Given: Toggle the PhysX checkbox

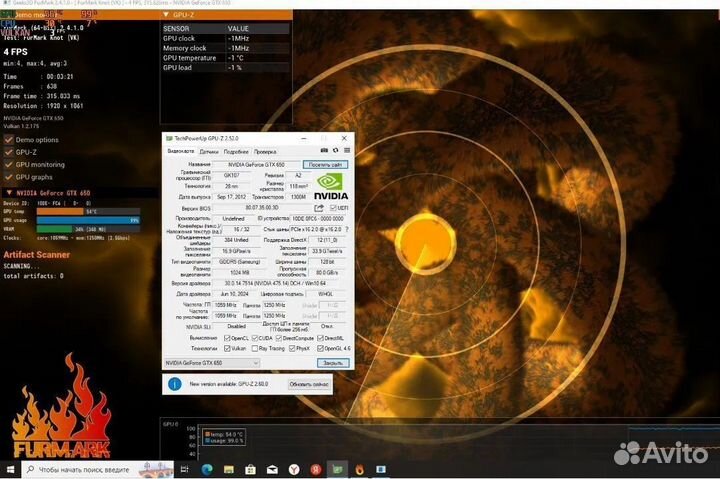Looking at the screenshot, I should pos(292,349).
